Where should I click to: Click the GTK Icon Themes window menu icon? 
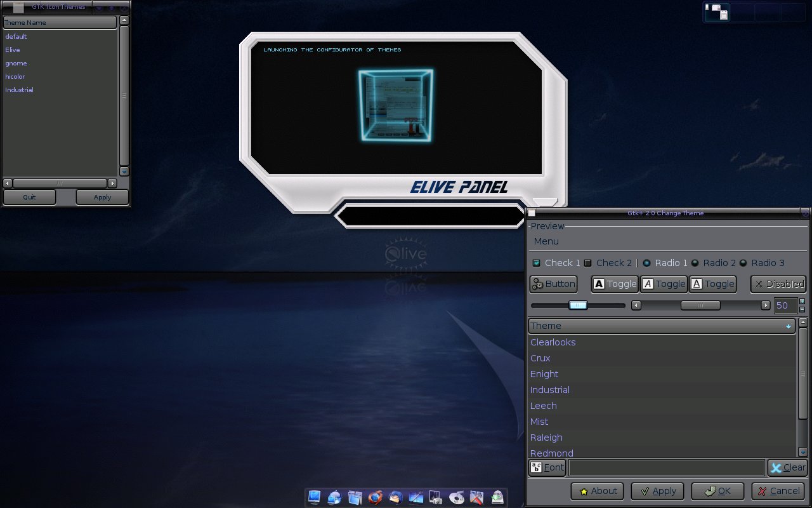(x=18, y=8)
